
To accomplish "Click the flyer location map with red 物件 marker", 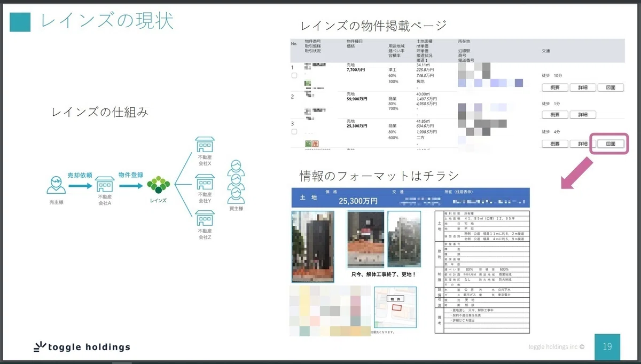I will tap(395, 308).
